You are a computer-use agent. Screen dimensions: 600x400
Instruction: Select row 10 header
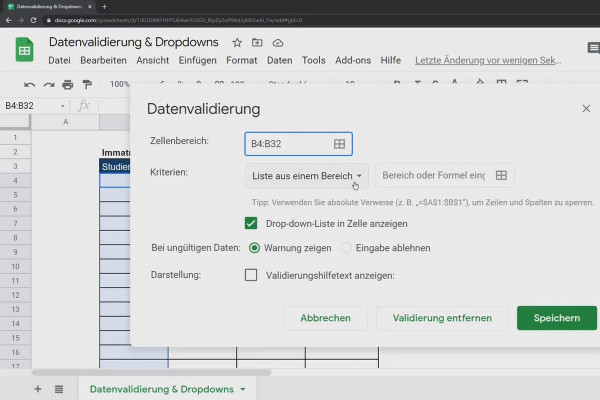point(15,266)
